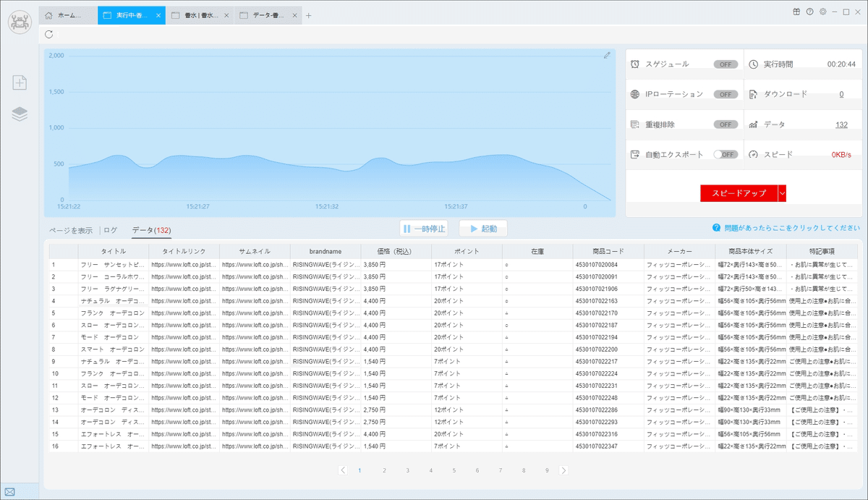Enable the IPローテーション switch
This screenshot has height=500, width=868.
coord(726,94)
